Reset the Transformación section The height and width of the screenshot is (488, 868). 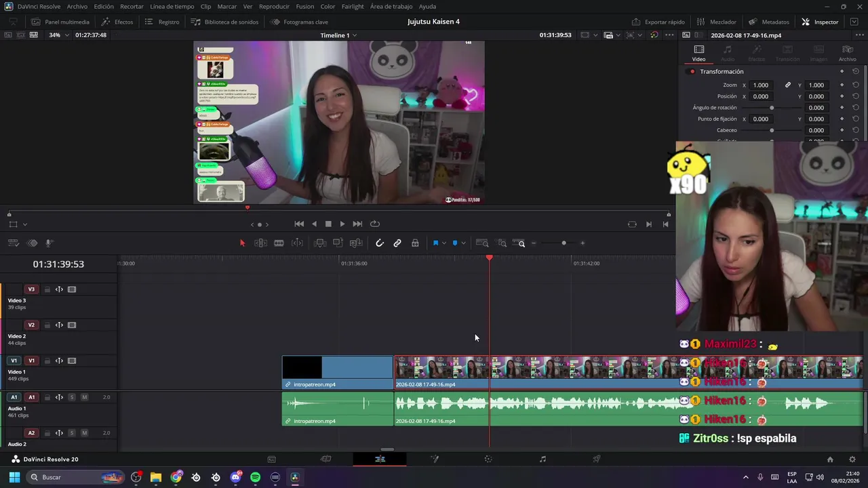(x=856, y=72)
